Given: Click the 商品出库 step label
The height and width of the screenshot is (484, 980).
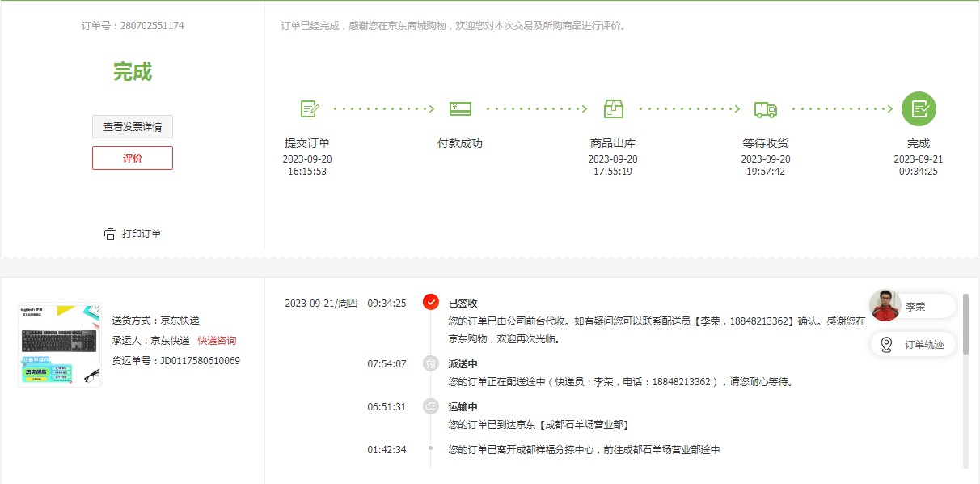Looking at the screenshot, I should point(613,143).
